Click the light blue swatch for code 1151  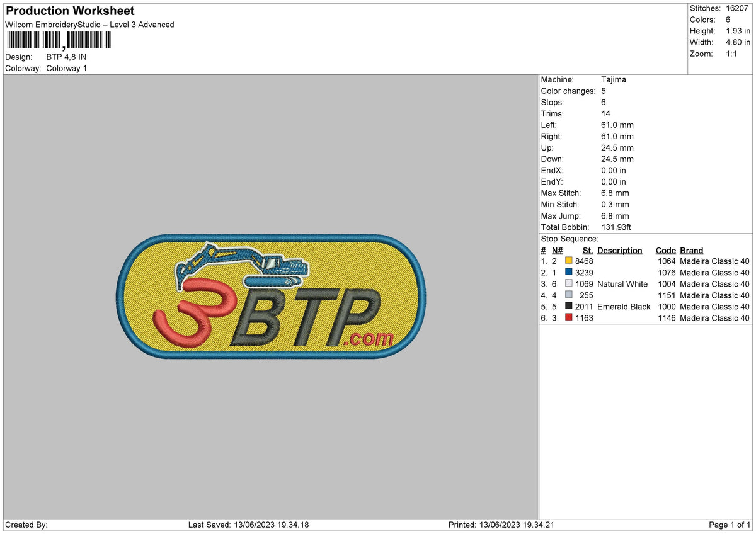coord(569,295)
